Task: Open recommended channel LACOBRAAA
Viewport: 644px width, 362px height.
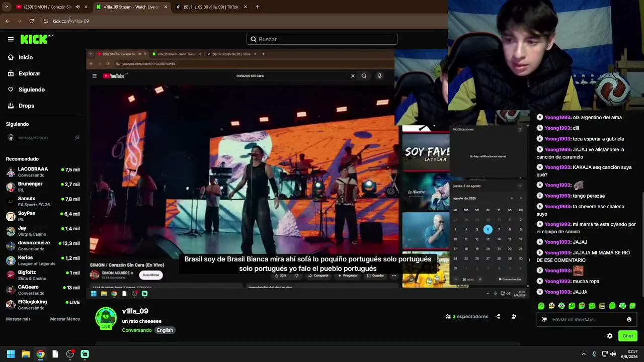Action: (x=43, y=172)
